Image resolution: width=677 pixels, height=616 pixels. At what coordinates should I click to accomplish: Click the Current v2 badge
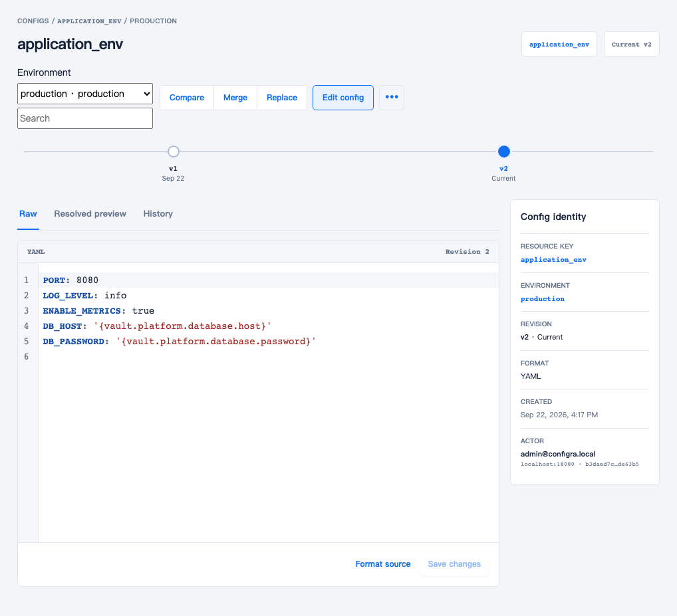point(631,44)
